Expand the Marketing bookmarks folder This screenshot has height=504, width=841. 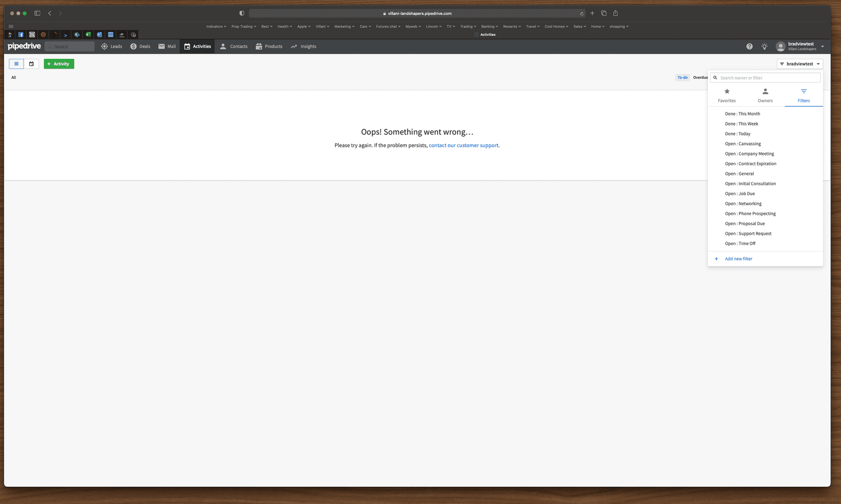(344, 27)
